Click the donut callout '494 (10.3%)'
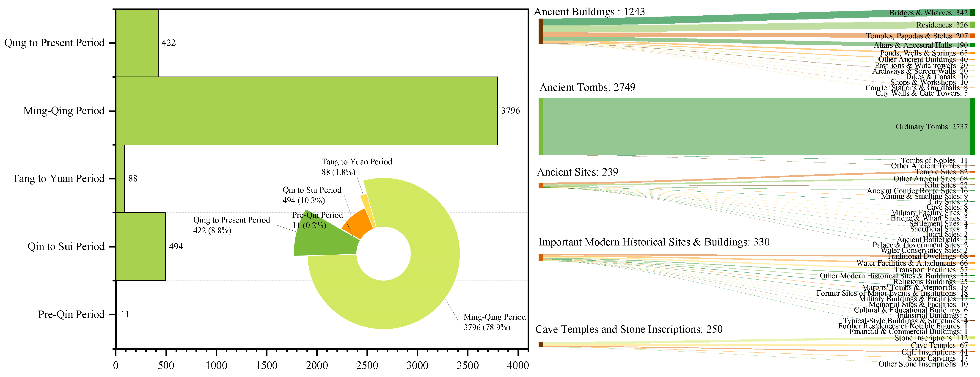 [x=304, y=201]
